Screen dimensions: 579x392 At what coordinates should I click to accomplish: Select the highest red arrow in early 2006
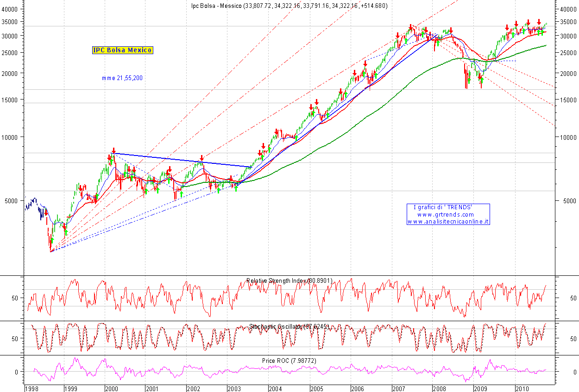pyautogui.click(x=365, y=63)
